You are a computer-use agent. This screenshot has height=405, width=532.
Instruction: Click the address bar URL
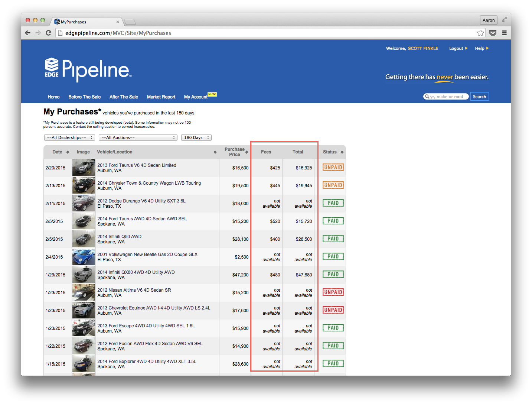click(x=118, y=33)
